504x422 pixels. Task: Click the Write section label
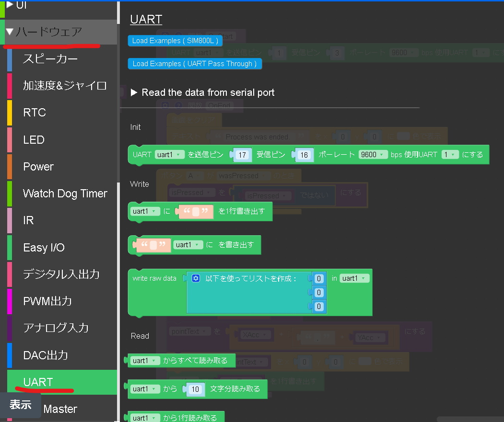point(139,184)
